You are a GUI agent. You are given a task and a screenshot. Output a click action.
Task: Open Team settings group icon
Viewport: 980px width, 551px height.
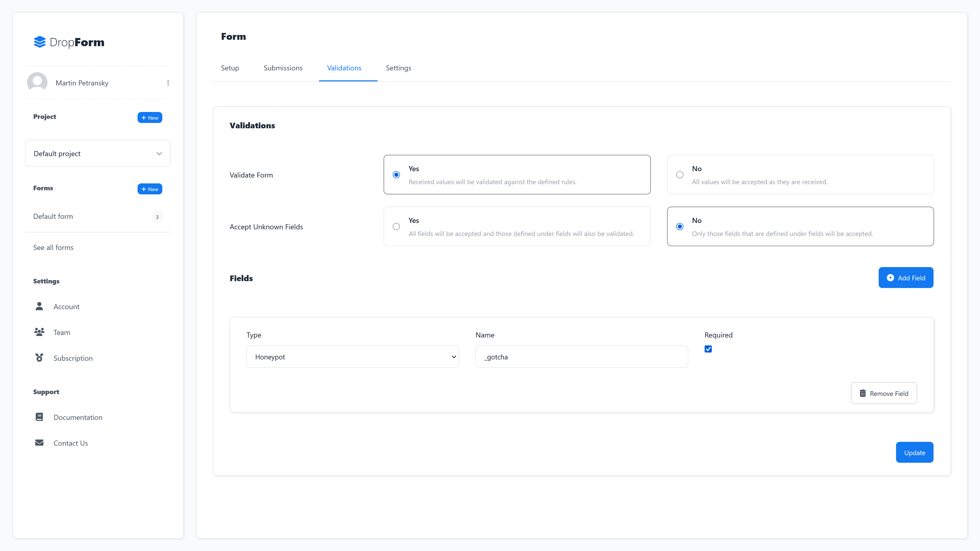(x=39, y=332)
